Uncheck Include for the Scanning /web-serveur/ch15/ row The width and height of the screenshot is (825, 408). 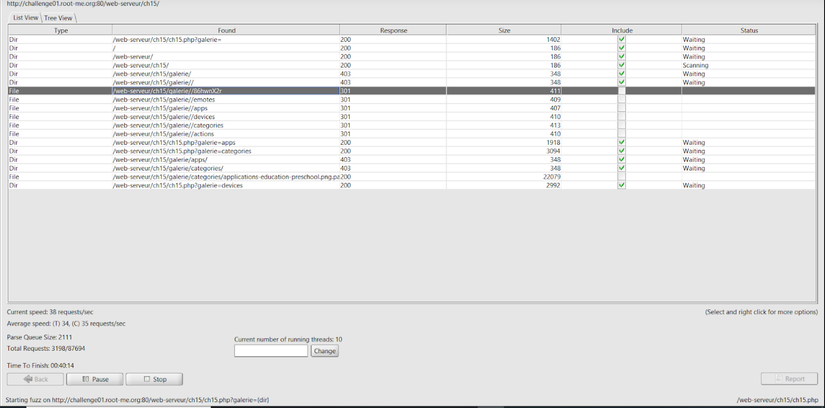tap(621, 65)
